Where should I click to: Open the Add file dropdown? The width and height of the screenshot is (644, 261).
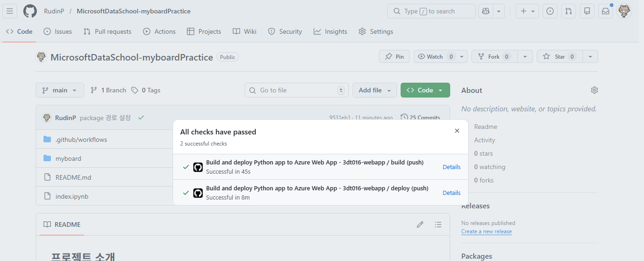pyautogui.click(x=375, y=90)
